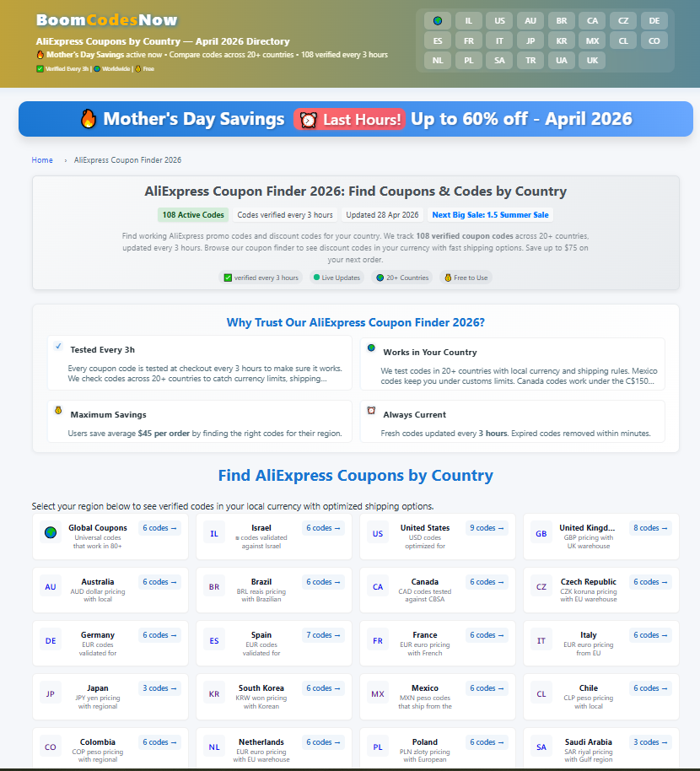Click the NL badge on Netherlands card
This screenshot has height=771, width=700.
(214, 747)
